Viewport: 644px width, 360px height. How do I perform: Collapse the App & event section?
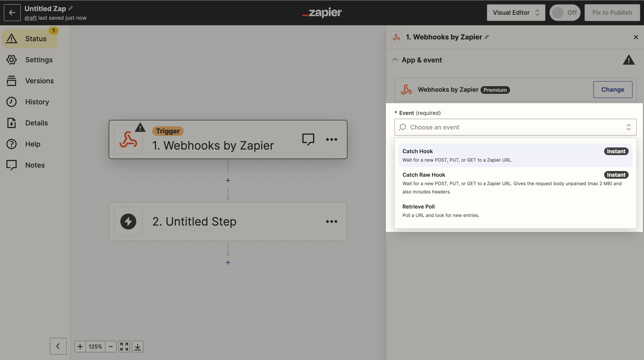tap(395, 60)
